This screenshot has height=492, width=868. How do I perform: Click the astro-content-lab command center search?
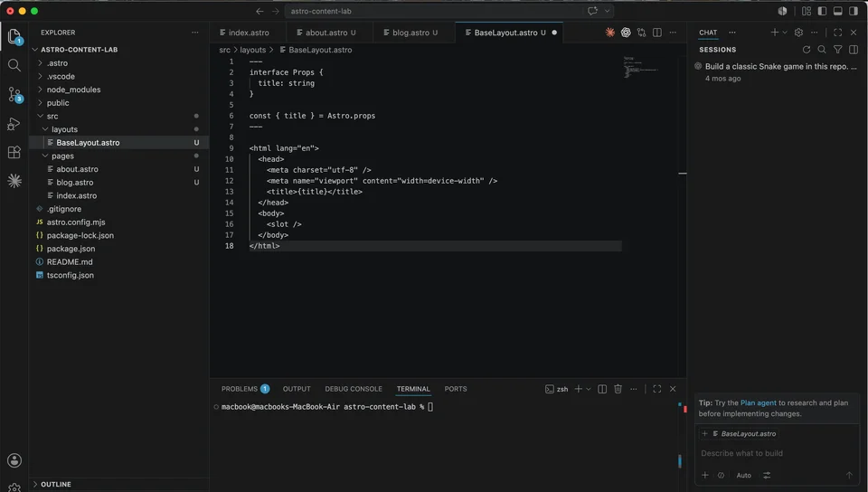pyautogui.click(x=435, y=11)
